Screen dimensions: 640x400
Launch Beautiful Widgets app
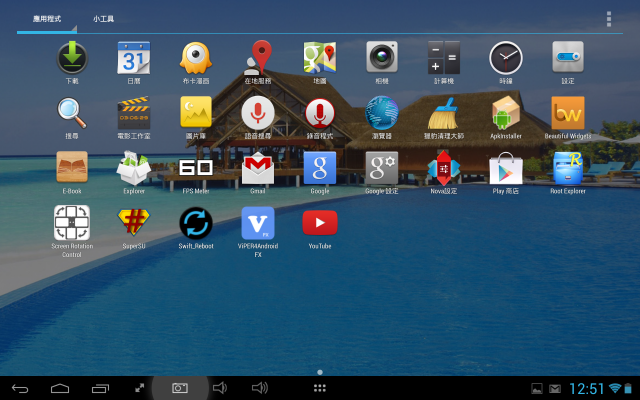(568, 113)
